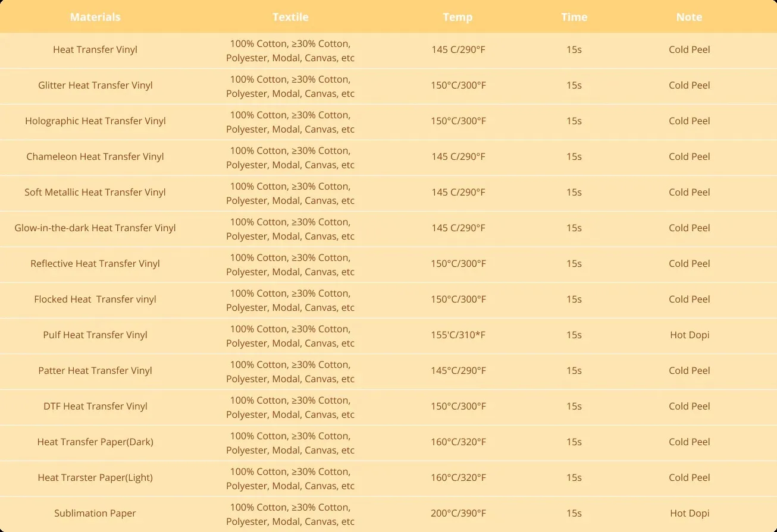
Task: Click the Temp column header
Action: (458, 17)
